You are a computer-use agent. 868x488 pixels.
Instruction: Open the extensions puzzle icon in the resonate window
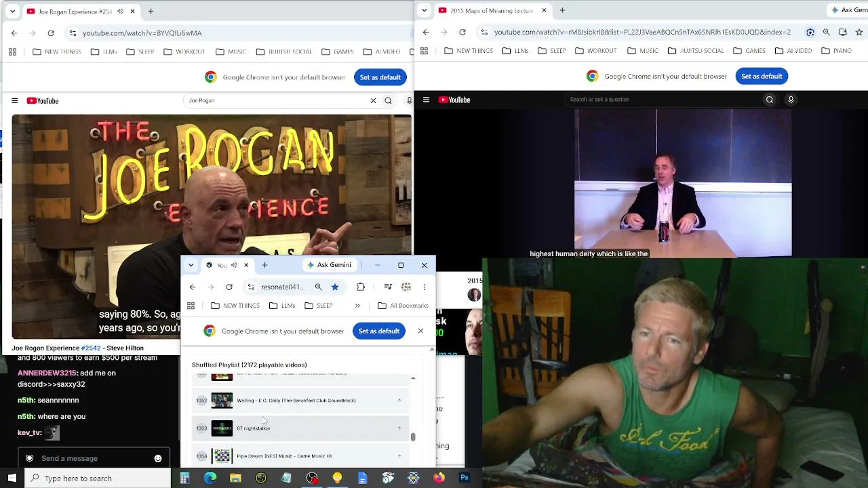point(361,287)
